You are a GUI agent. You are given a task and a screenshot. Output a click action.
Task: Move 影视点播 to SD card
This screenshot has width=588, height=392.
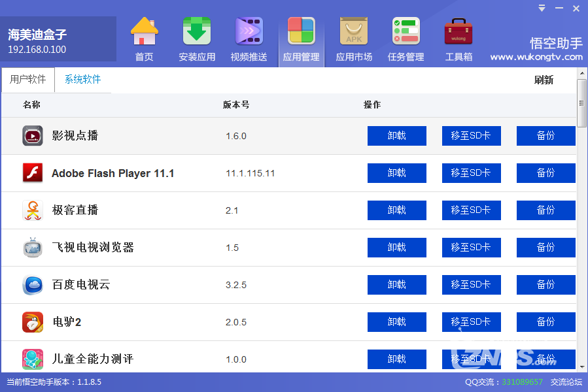tap(472, 136)
